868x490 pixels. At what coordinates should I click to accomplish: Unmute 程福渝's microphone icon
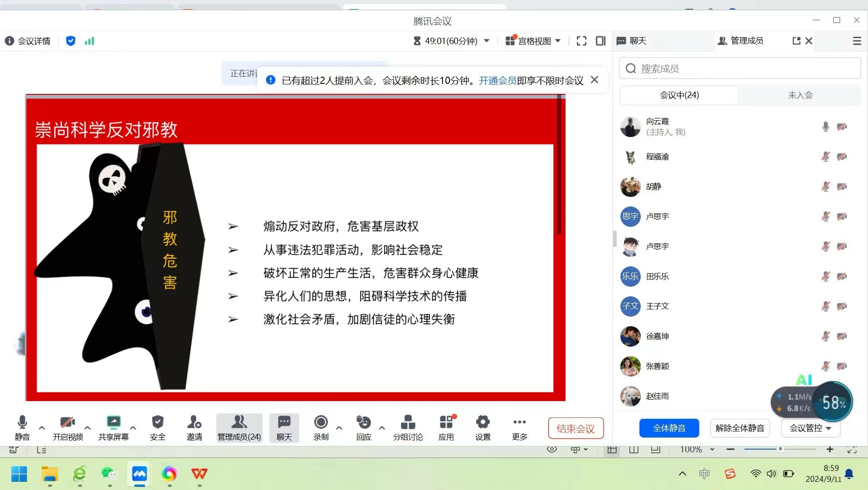[x=825, y=157]
